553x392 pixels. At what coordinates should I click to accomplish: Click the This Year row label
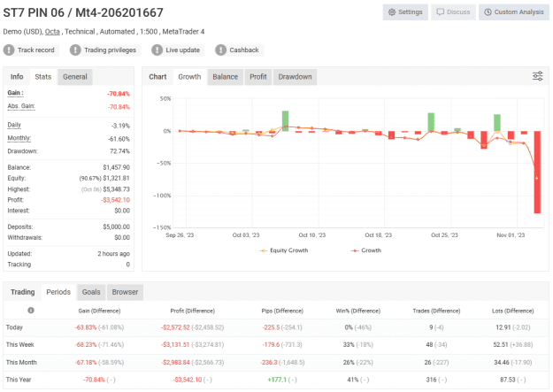coord(19,380)
